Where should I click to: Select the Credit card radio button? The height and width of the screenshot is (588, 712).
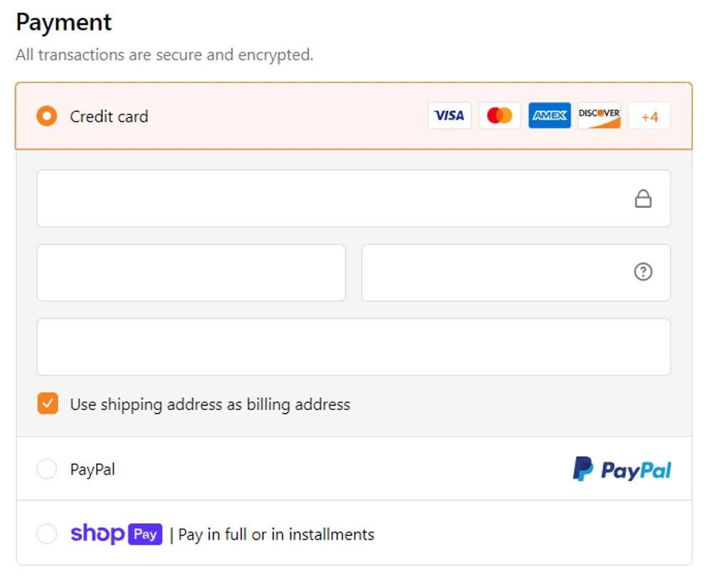click(47, 116)
